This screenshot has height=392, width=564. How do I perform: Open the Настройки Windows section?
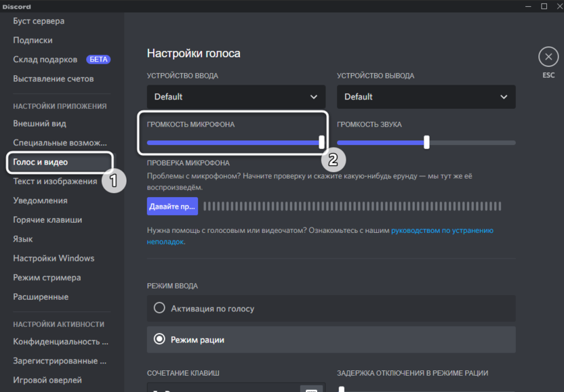pyautogui.click(x=54, y=259)
